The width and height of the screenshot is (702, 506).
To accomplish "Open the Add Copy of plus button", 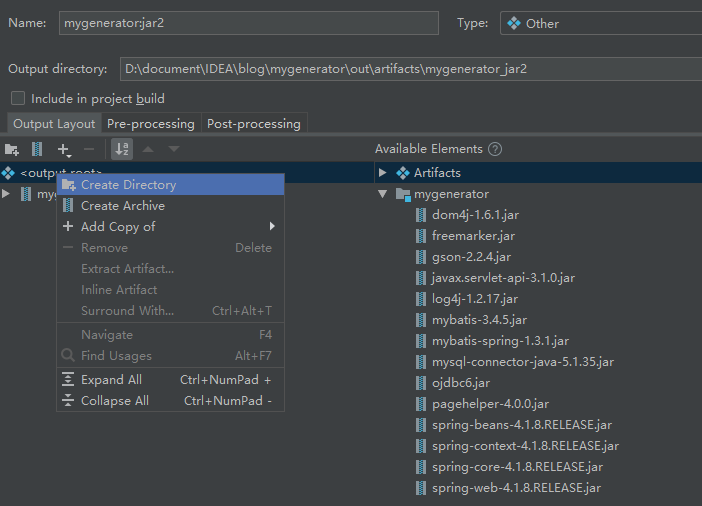I will coord(64,149).
